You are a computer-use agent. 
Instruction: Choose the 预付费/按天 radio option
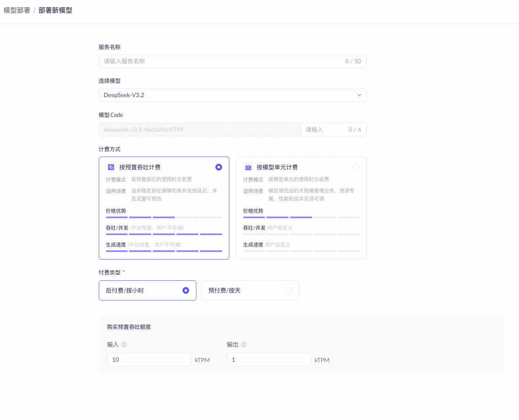(250, 290)
